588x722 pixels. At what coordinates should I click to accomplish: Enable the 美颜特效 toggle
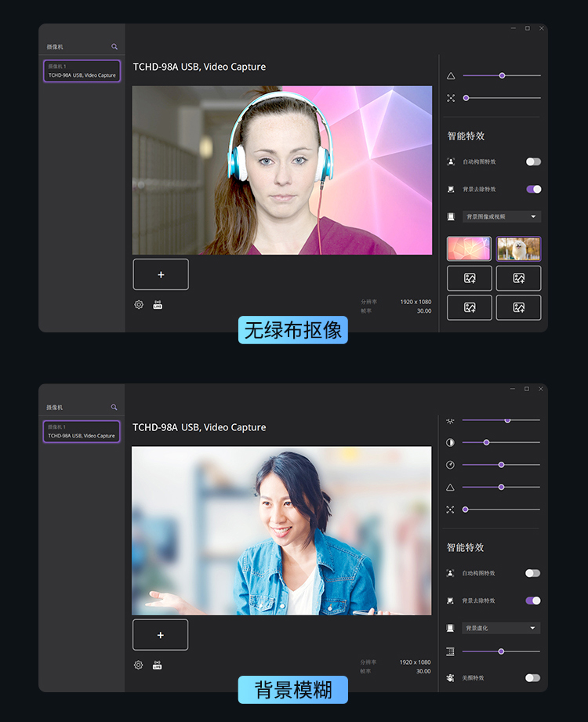coord(533,678)
